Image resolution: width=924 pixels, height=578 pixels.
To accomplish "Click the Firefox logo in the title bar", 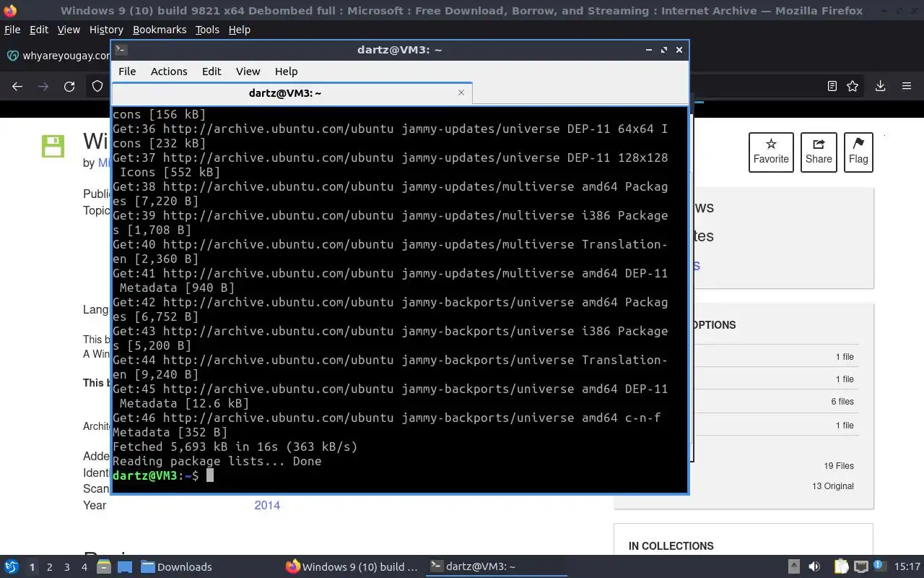I will pos(11,11).
